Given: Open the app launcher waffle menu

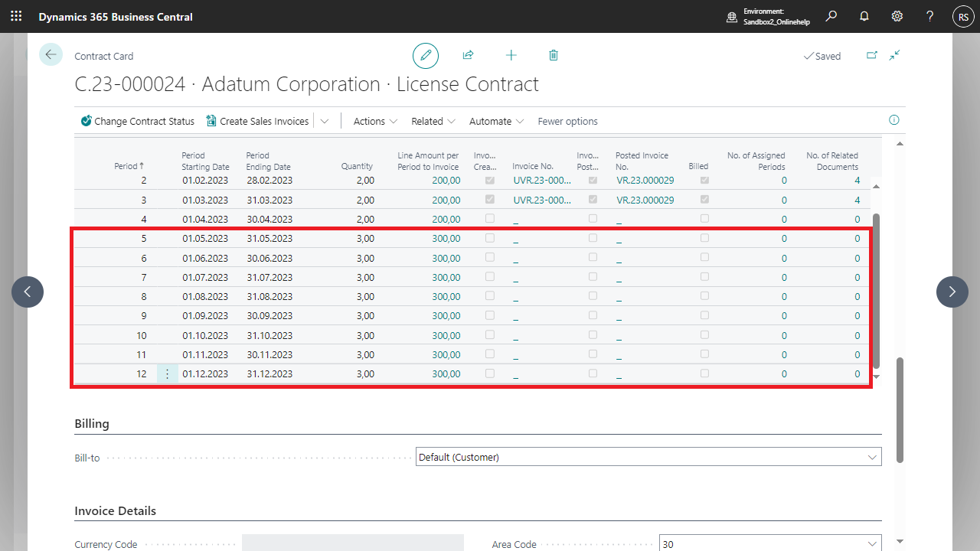Looking at the screenshot, I should click(16, 16).
